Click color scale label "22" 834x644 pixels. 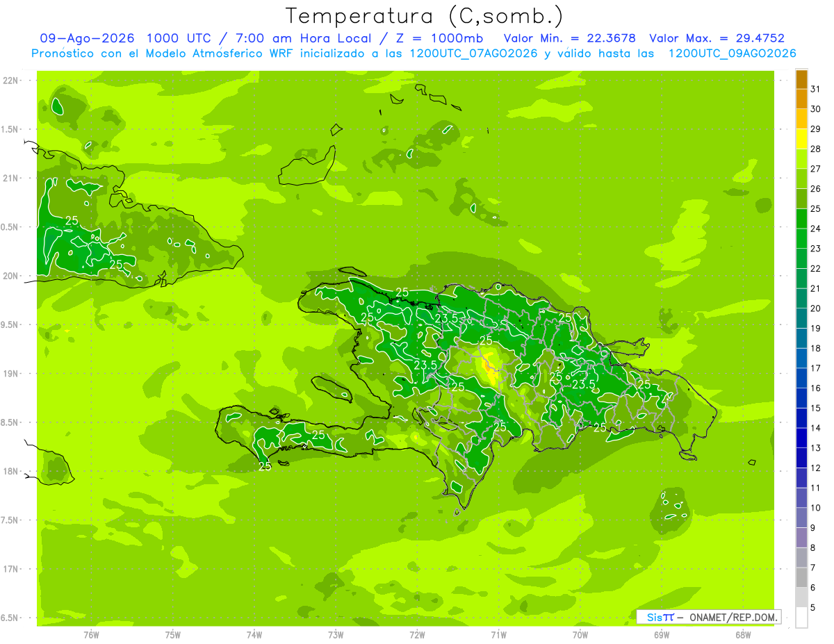(x=815, y=268)
